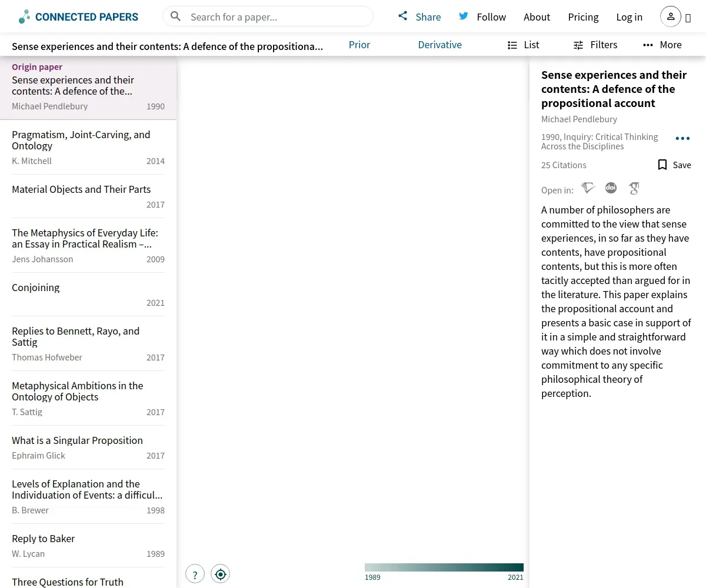Open paper in Google Scholar icon
Viewport: 706px width, 588px height.
(634, 188)
